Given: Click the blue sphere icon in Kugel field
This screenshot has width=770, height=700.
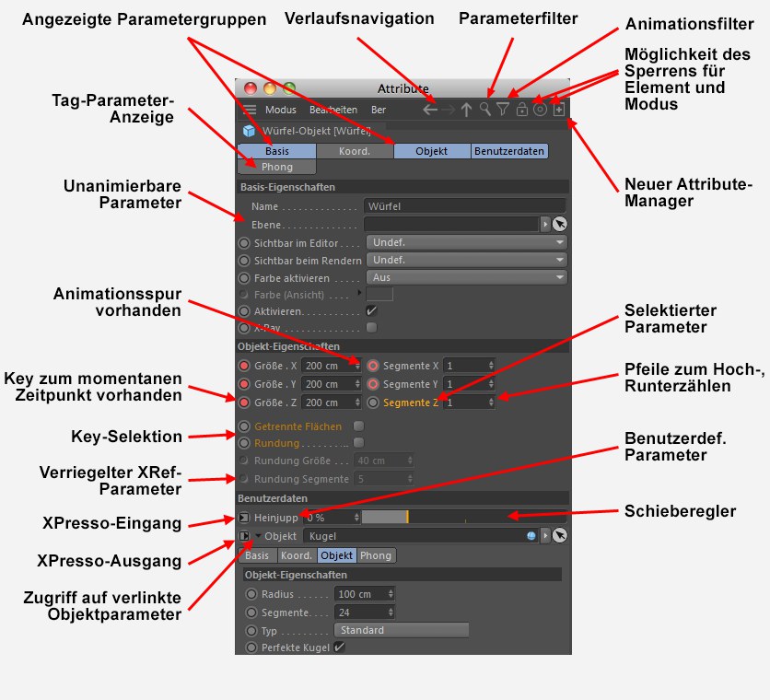Looking at the screenshot, I should point(531,536).
